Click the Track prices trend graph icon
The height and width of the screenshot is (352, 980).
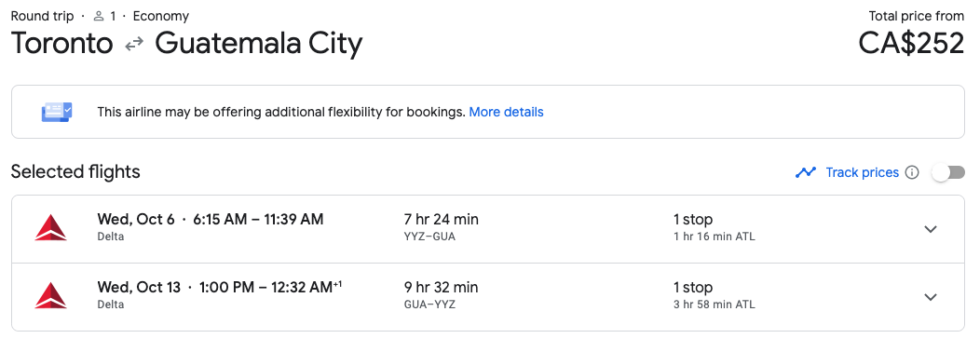pos(806,172)
